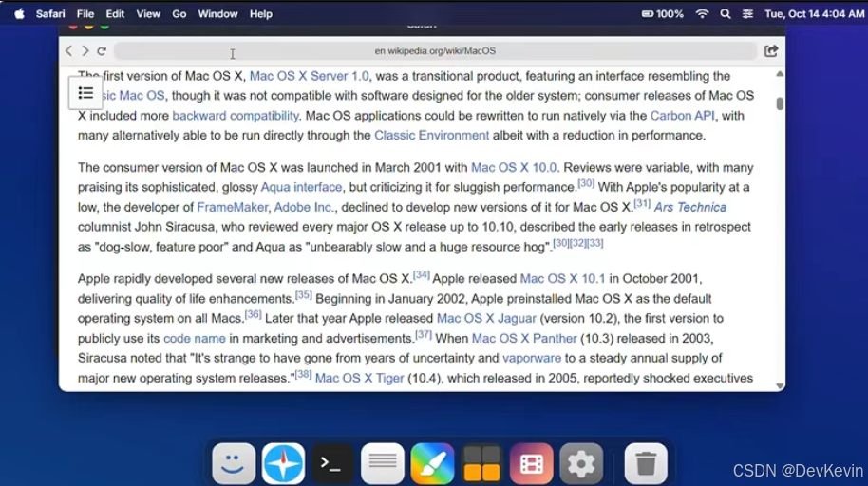Viewport: 868px width, 486px height.
Task: Click the Wi-Fi status icon
Action: (702, 14)
